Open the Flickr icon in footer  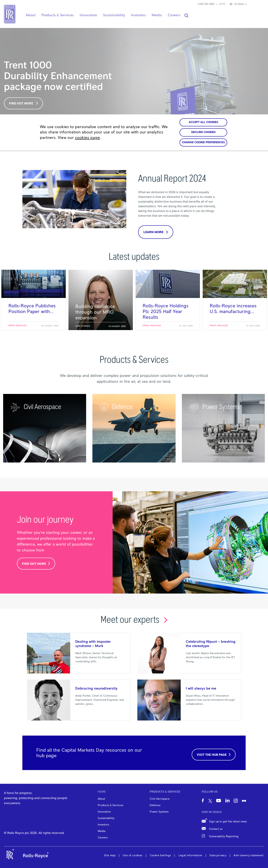point(244,801)
